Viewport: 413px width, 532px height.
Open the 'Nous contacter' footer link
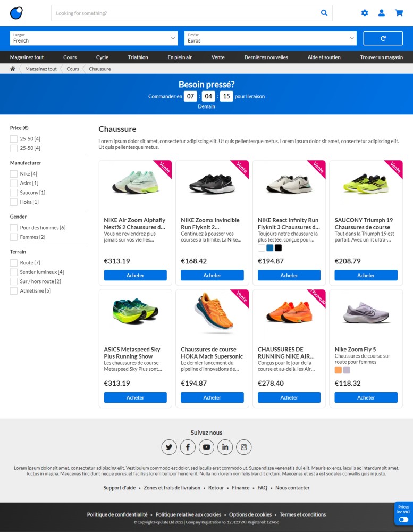(x=292, y=487)
